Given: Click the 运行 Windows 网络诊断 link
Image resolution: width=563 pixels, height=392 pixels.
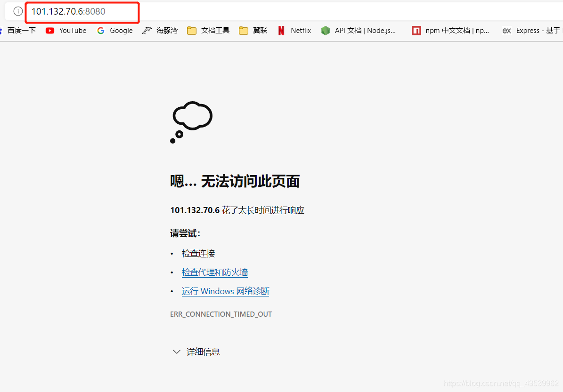Looking at the screenshot, I should (226, 291).
